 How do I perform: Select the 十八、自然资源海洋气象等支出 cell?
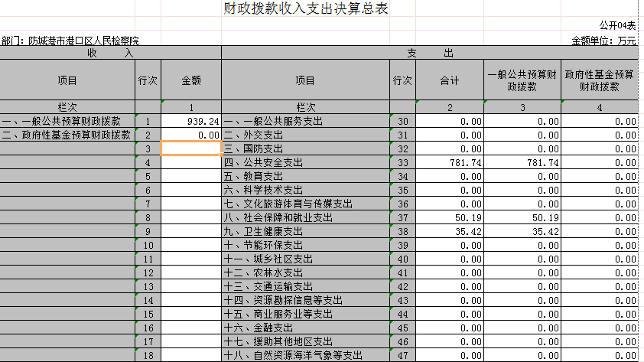tap(306, 355)
